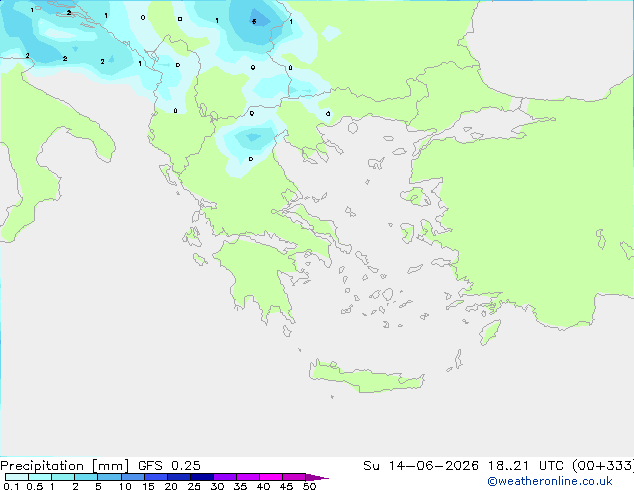Select the 35–40 mm legend swatch
Viewport: 634px width, 490px height.
coord(247,477)
